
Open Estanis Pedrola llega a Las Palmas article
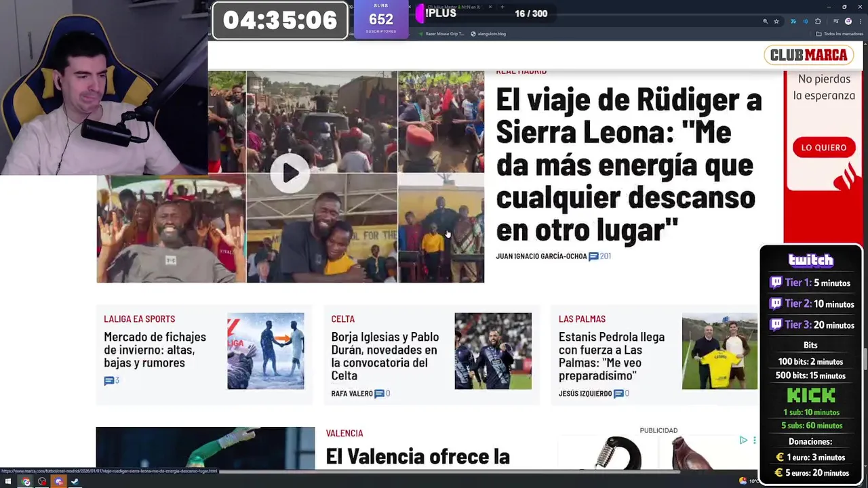coord(612,356)
